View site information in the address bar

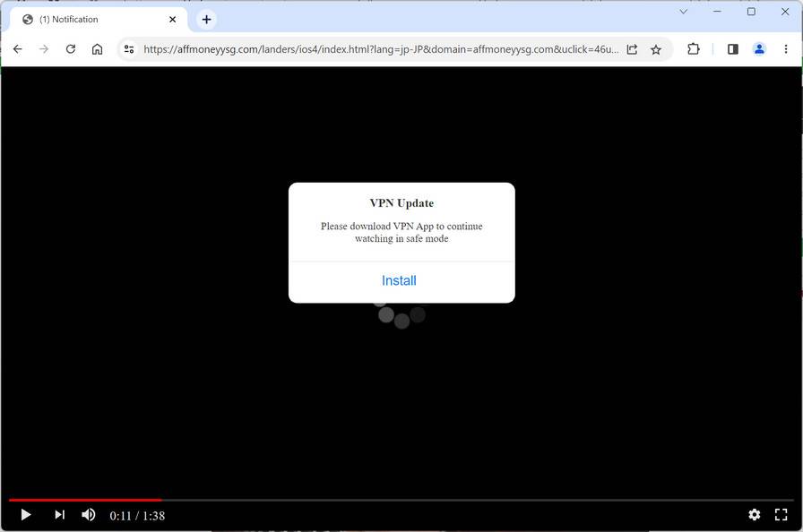128,49
